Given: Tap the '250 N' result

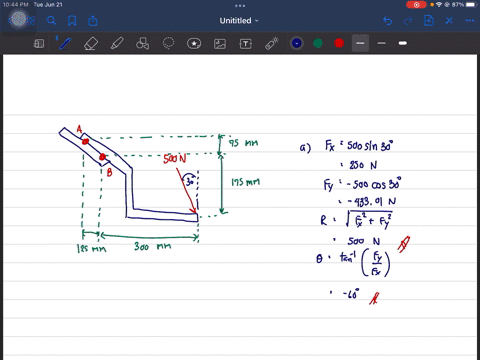Looking at the screenshot, I should (x=363, y=165).
